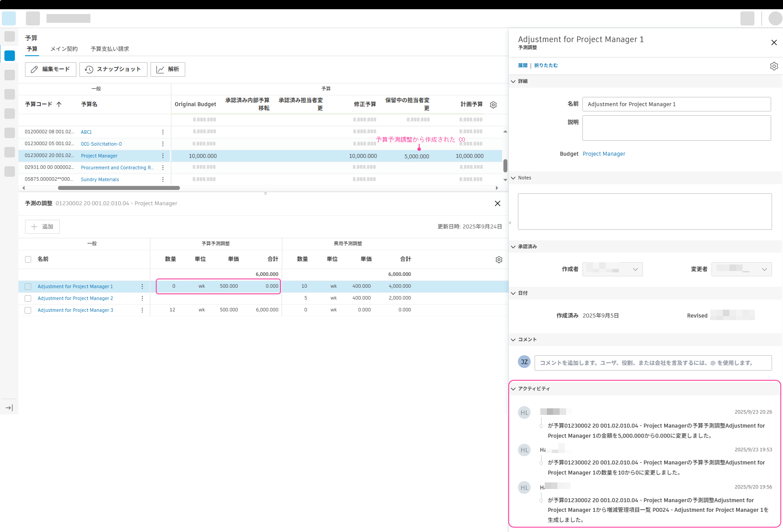
Task: Close the forecast adjustment panel
Action: (x=498, y=204)
